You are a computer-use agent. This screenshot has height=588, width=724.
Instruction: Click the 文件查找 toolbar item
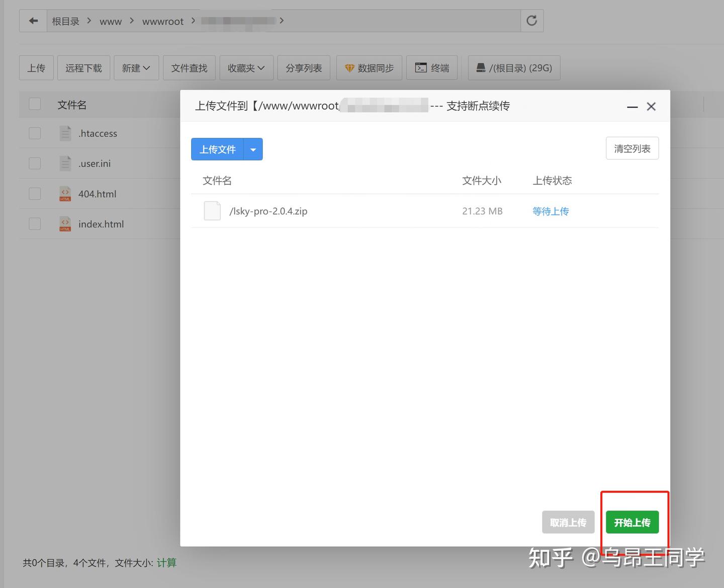coord(189,67)
